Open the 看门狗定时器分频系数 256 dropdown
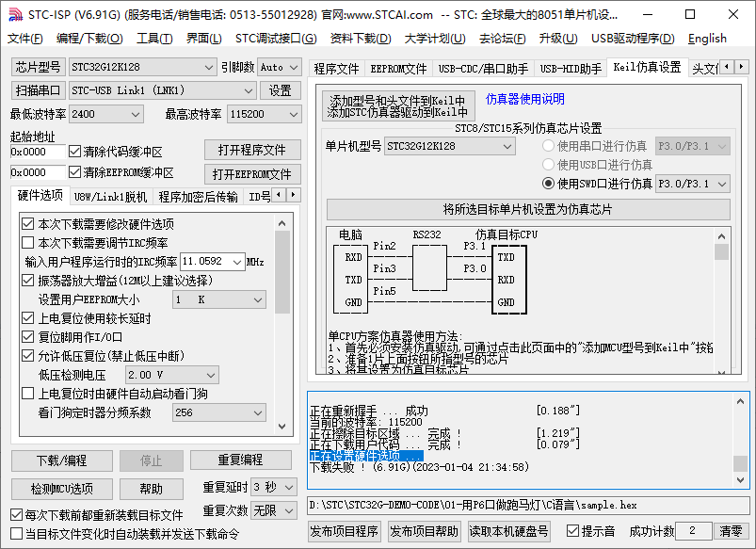Viewport: 756px width, 549px height. point(219,412)
